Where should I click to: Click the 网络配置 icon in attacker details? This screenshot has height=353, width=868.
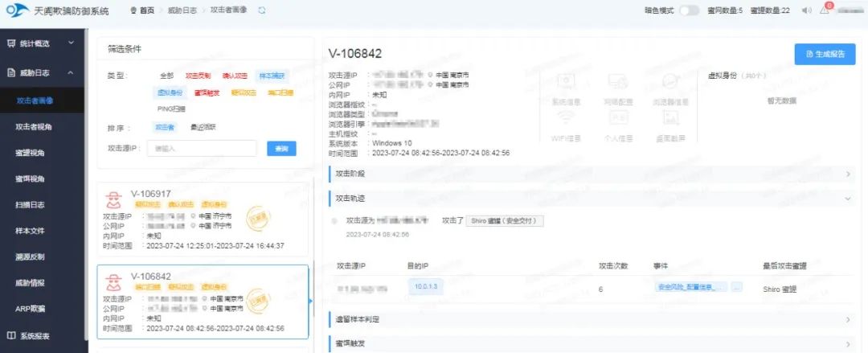tap(617, 83)
